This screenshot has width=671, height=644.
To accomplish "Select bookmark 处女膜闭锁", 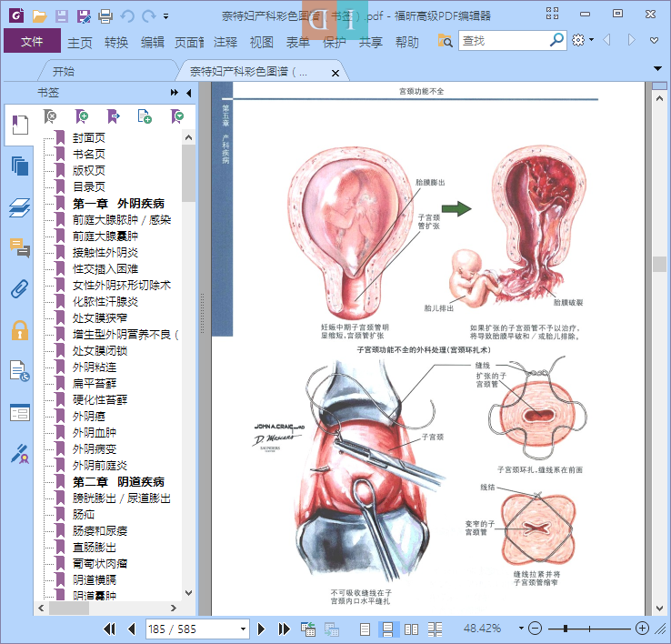I will click(100, 351).
